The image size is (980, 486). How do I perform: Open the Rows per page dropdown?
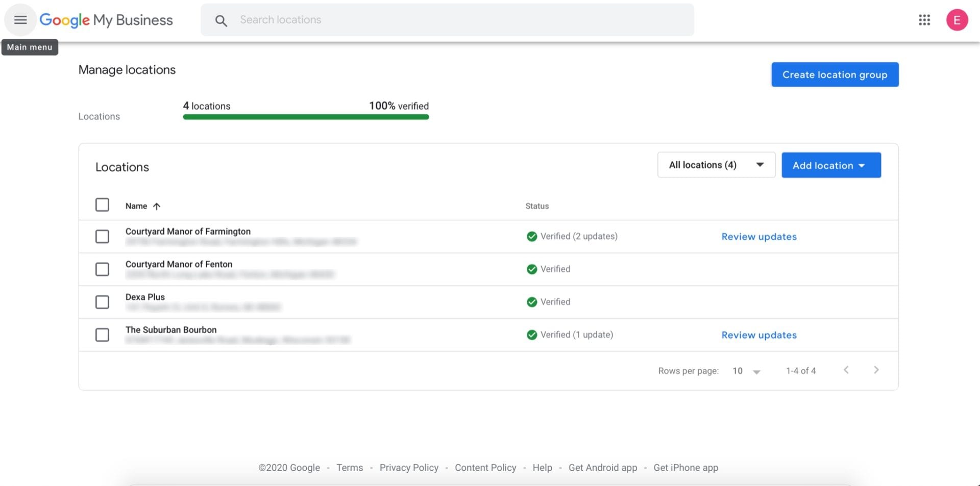(746, 371)
